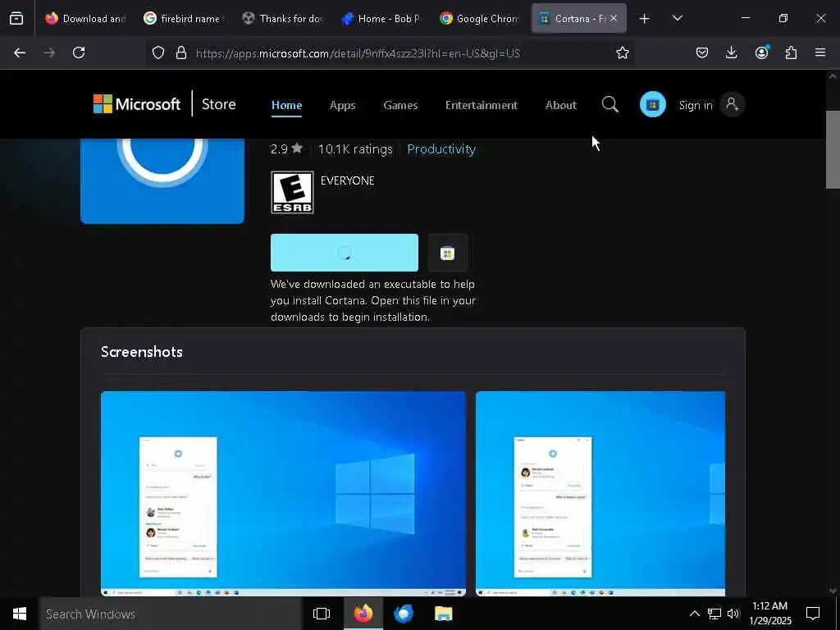Open the Productivity category link
The width and height of the screenshot is (840, 630).
(441, 149)
